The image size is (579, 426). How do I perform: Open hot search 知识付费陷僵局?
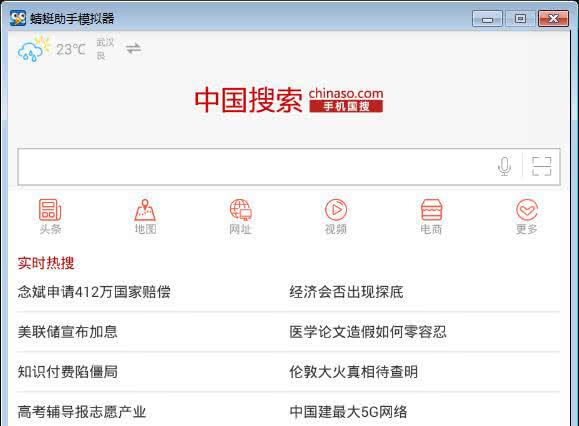click(x=68, y=372)
